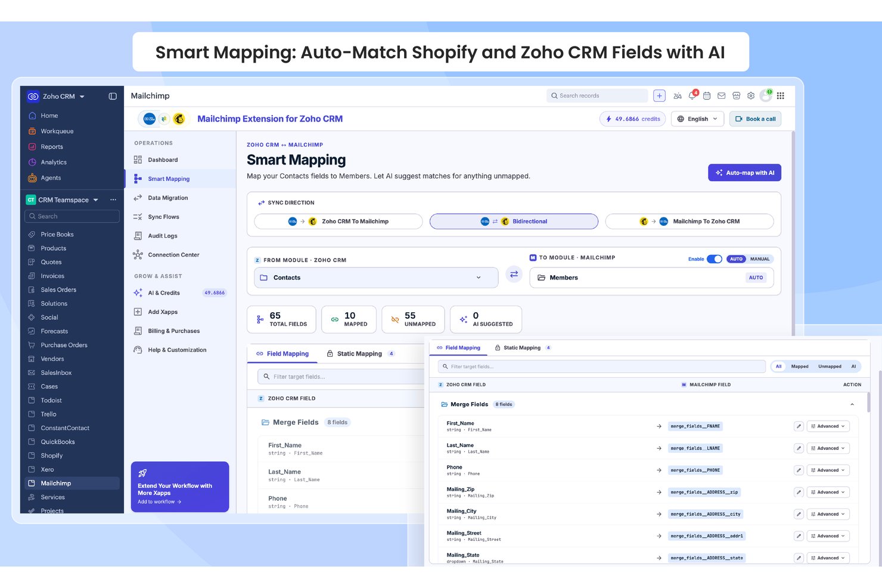Open Dashboard in Operations menu
Image resolution: width=882 pixels, height=588 pixels.
pos(163,160)
